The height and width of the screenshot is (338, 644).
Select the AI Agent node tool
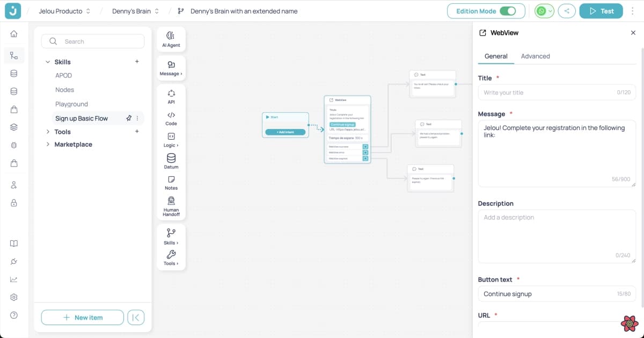[x=171, y=39]
